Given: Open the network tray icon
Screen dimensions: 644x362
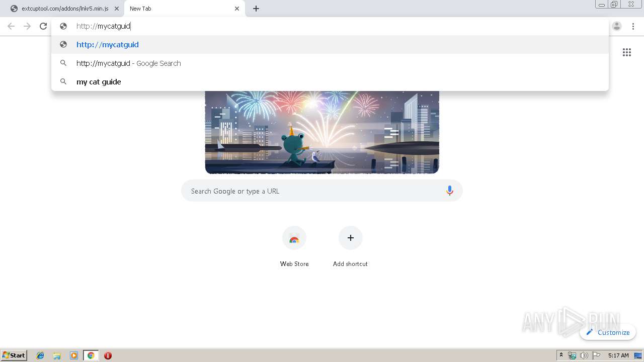Looking at the screenshot, I should pyautogui.click(x=572, y=355).
